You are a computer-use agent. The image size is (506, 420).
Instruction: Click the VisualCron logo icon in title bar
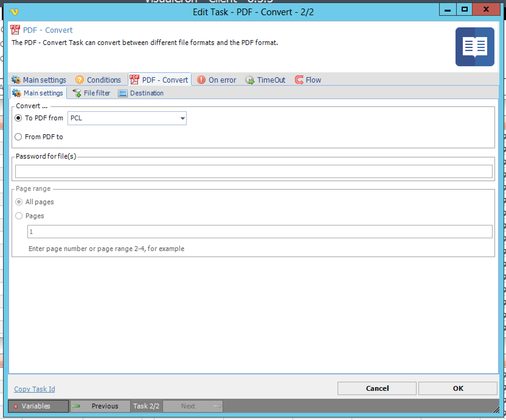point(14,12)
